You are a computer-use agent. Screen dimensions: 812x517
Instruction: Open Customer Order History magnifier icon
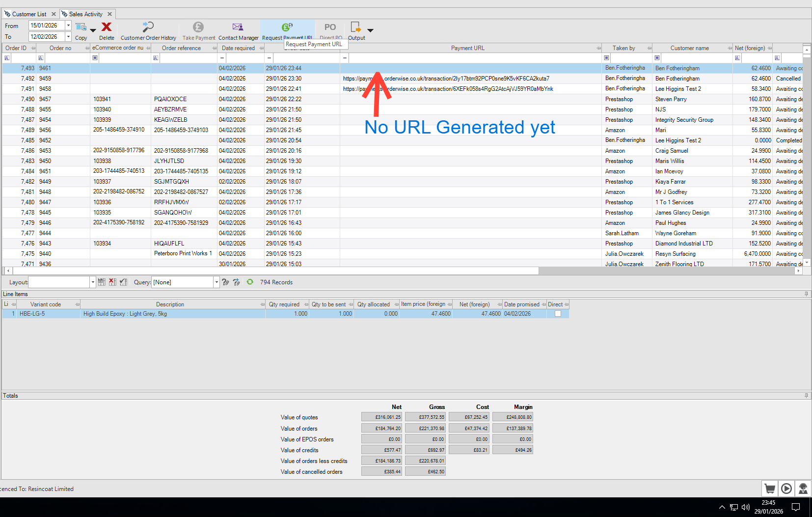(148, 27)
